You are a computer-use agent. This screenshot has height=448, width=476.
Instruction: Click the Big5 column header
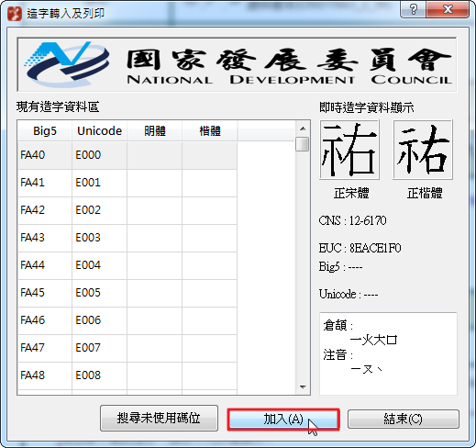click(45, 131)
